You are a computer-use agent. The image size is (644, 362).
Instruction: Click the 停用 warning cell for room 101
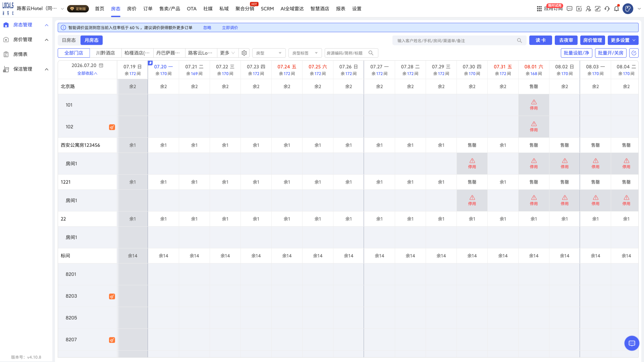tap(534, 105)
